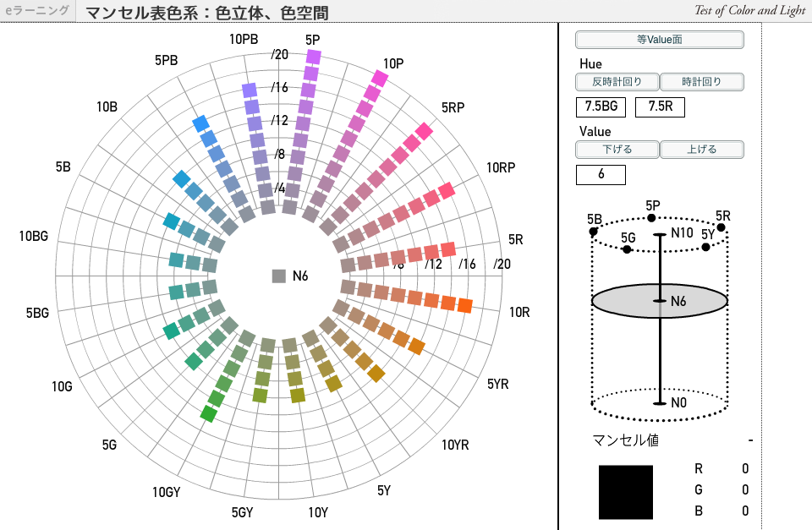Click the 5G dot on cylinder top
Image resolution: width=812 pixels, height=530 pixels.
pos(627,249)
